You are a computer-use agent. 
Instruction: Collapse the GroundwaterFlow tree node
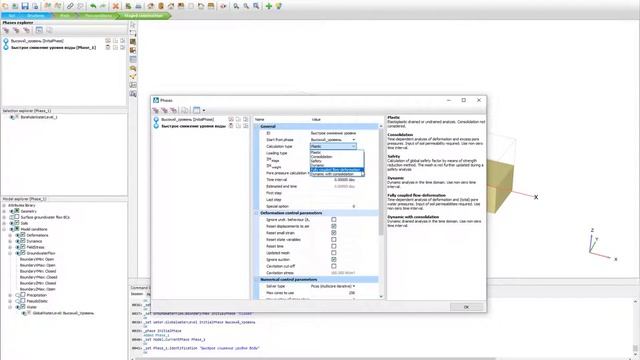(10, 253)
